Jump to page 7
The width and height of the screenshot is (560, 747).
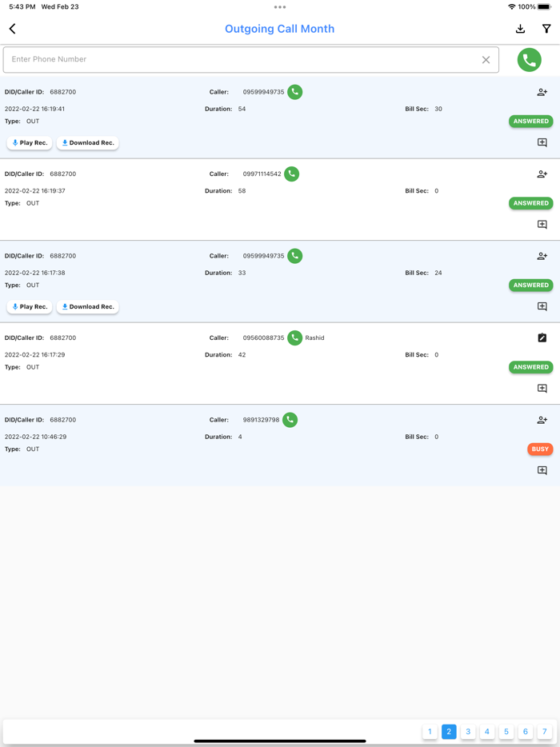(545, 732)
